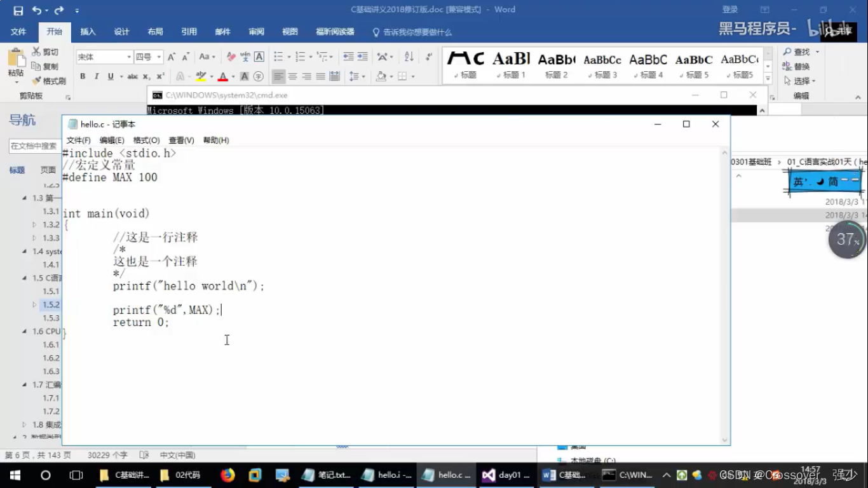The image size is (868, 488).
Task: Open Notepad 格式(O) menu
Action: [x=146, y=140]
